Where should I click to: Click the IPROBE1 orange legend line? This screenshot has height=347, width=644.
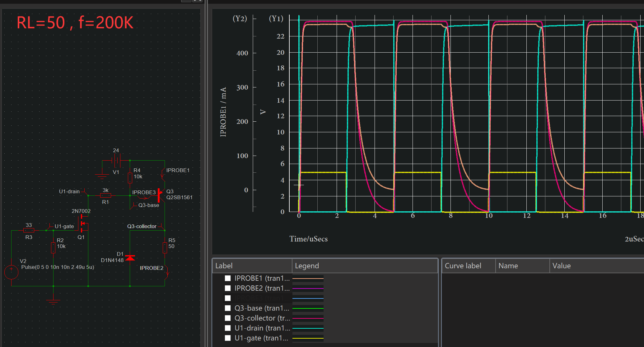(308, 278)
